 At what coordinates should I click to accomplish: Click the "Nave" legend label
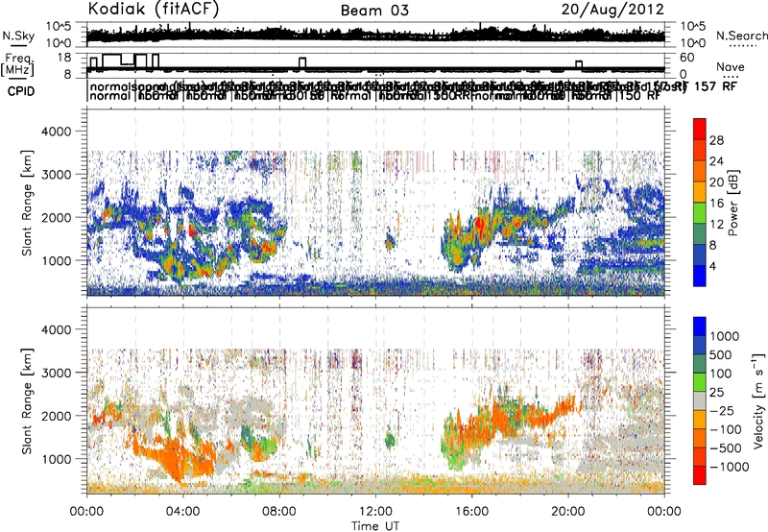(x=731, y=66)
